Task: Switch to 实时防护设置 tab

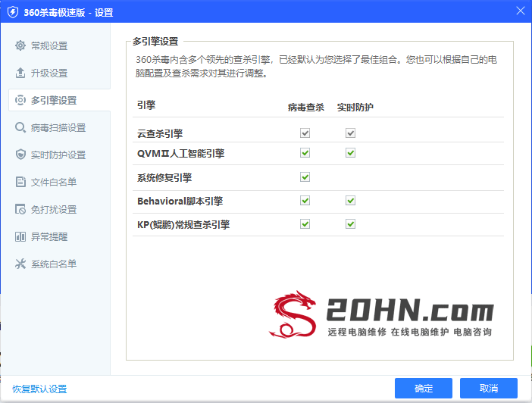Action: pyautogui.click(x=59, y=155)
